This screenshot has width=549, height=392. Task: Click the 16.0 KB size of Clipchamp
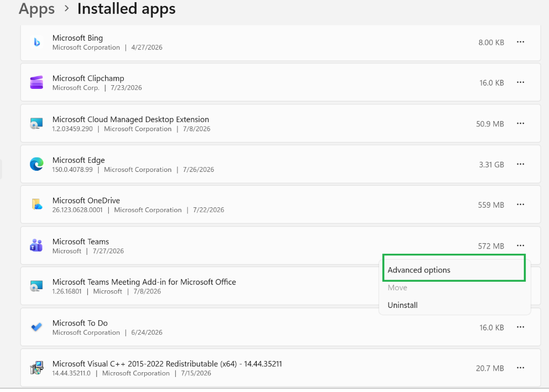[x=492, y=83]
